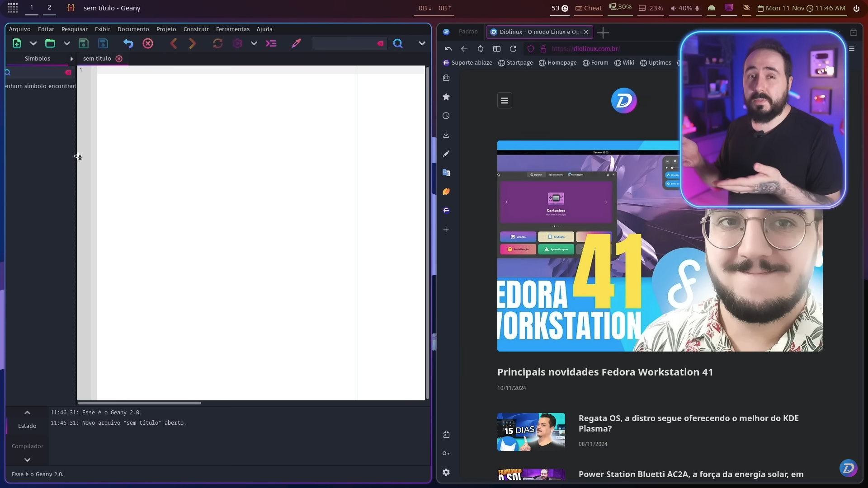The image size is (868, 488).
Task: Open the Construir menu in Geany
Action: tap(196, 29)
